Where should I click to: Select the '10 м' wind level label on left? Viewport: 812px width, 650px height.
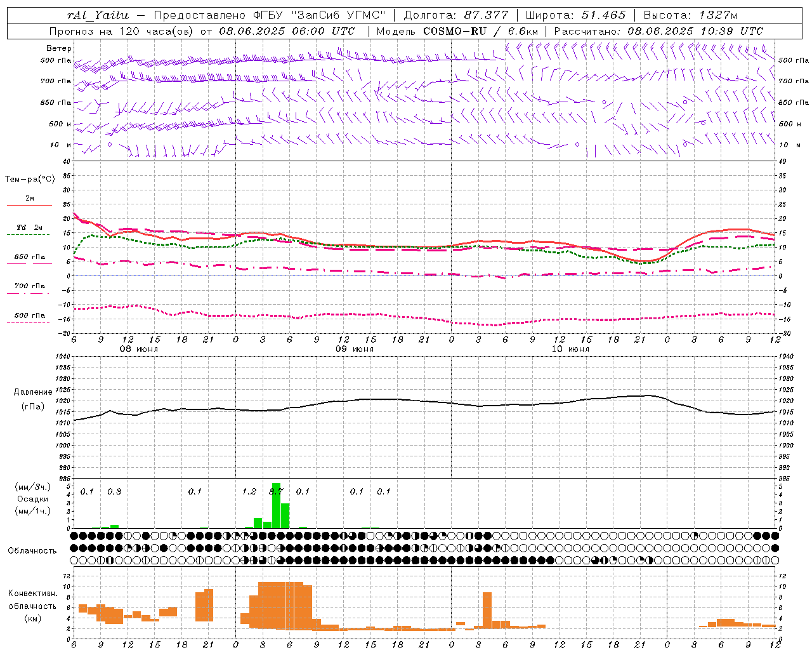tap(60, 145)
